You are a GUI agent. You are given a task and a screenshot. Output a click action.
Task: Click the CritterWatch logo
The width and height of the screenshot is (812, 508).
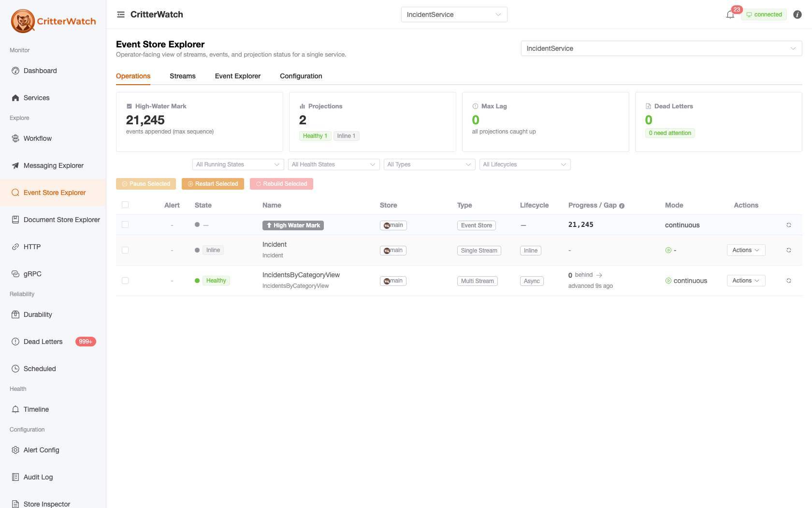(53, 21)
